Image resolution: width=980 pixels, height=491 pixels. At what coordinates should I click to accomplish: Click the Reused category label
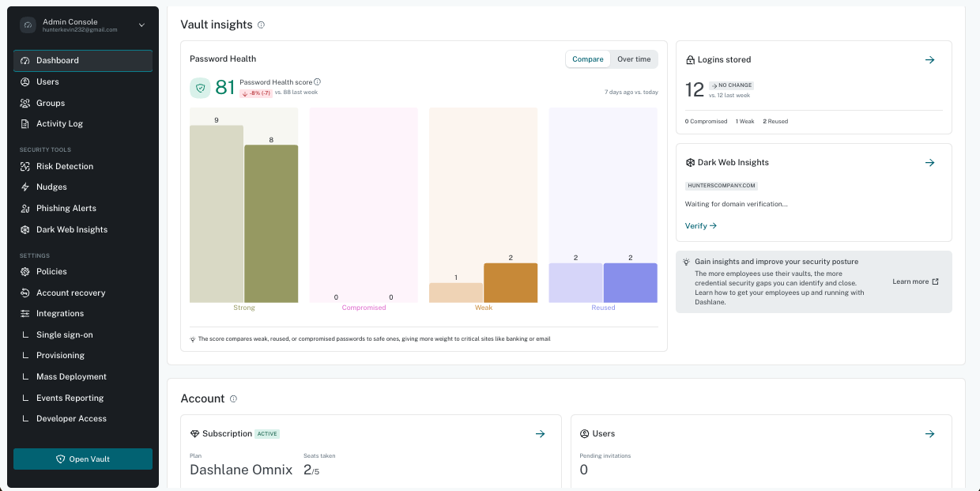coord(603,308)
